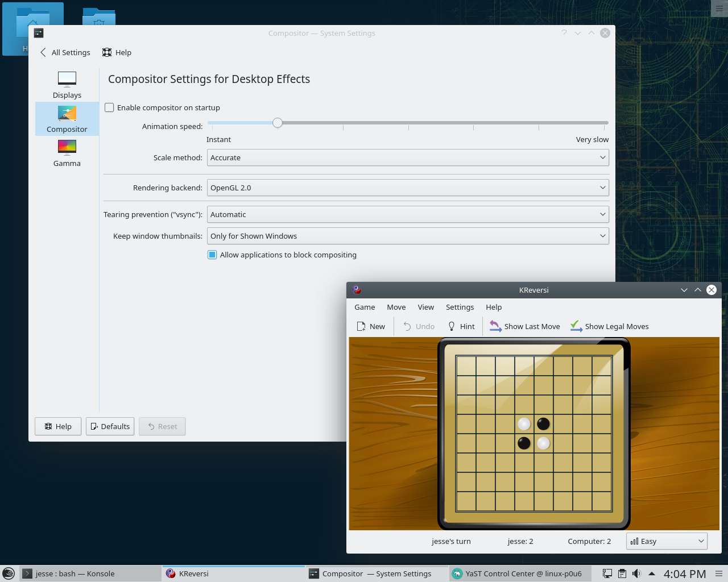Switch to Konsole in the taskbar

(x=91, y=573)
